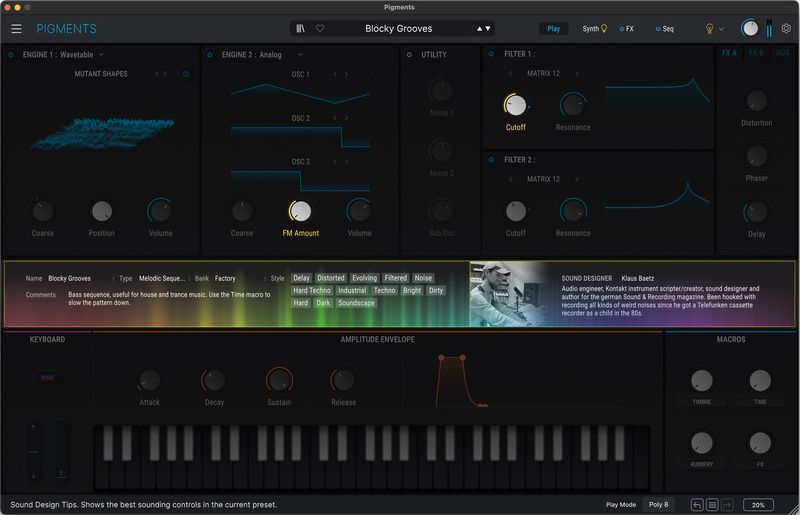
Task: Click the Soundscape style tag
Action: click(x=356, y=303)
